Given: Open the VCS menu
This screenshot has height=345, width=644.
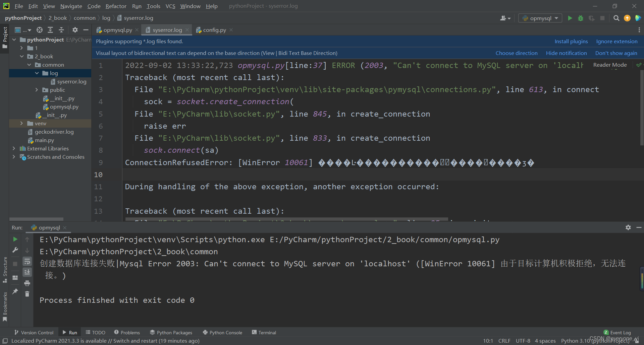Looking at the screenshot, I should coord(170,6).
